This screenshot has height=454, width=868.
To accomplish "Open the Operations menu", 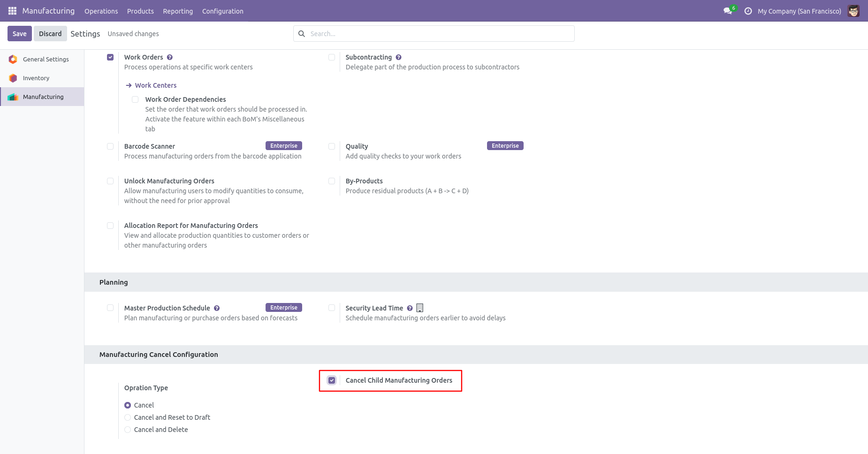I will [x=101, y=11].
